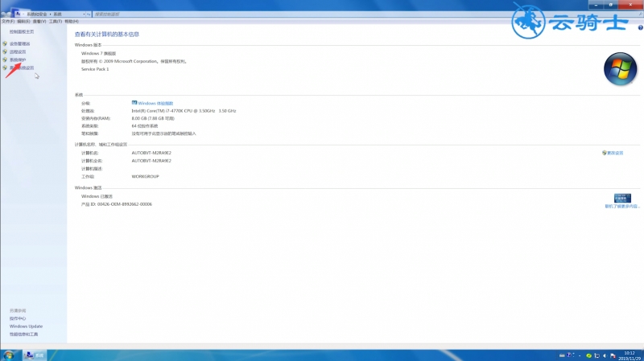Open 文件(F) menu
Viewport: 644px width, 361px height.
pos(8,22)
